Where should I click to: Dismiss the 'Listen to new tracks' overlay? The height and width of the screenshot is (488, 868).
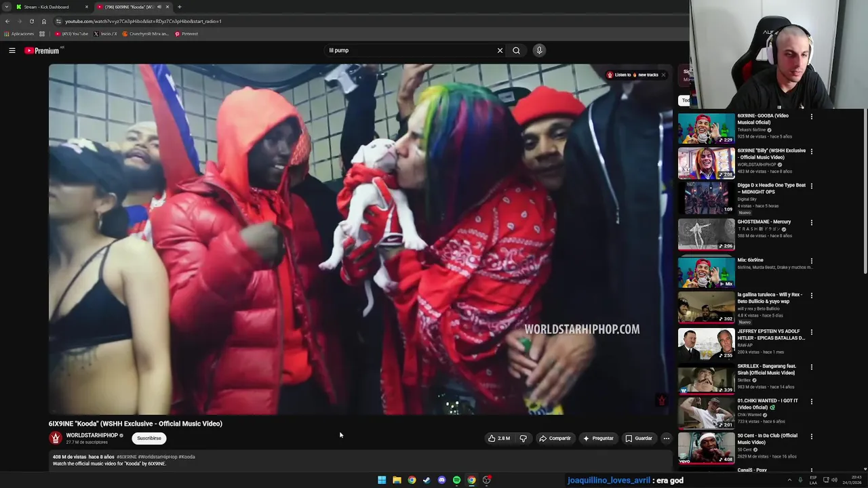click(663, 75)
